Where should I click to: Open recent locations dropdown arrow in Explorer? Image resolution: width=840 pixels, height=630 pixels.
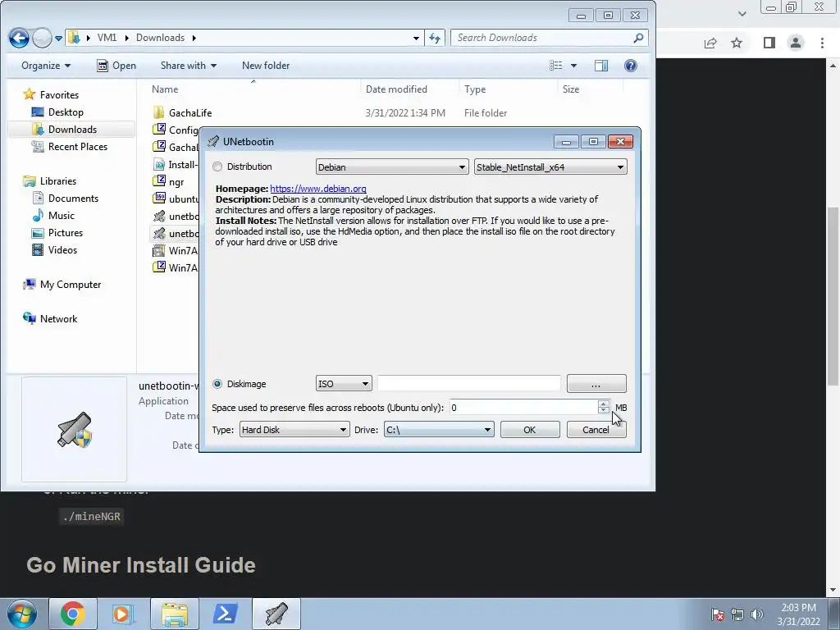pyautogui.click(x=58, y=38)
